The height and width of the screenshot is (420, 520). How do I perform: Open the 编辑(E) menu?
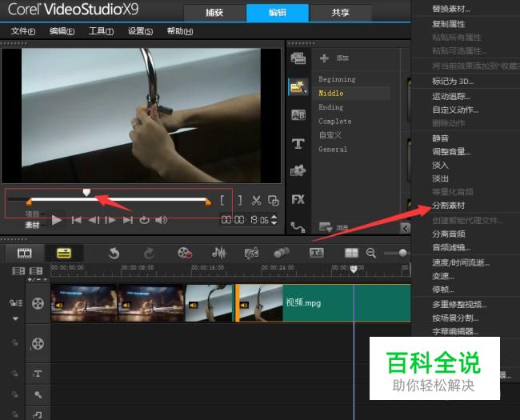click(62, 31)
